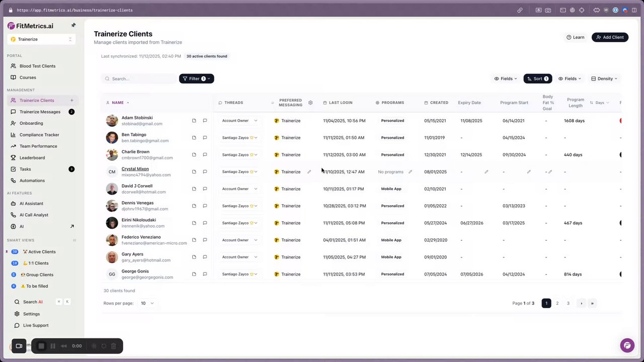Click the recorder trash delete icon
This screenshot has height=362, width=644.
point(114,346)
